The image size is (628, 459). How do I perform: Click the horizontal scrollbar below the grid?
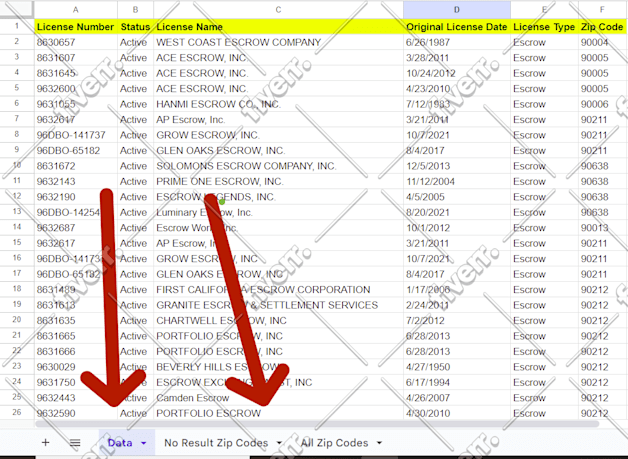316,423
